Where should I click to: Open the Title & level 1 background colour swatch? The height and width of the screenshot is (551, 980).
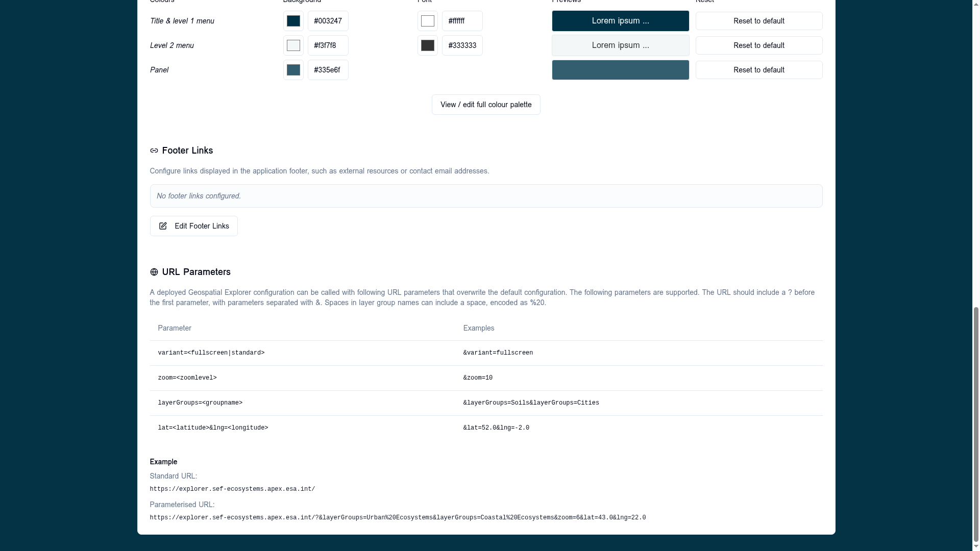tap(293, 21)
